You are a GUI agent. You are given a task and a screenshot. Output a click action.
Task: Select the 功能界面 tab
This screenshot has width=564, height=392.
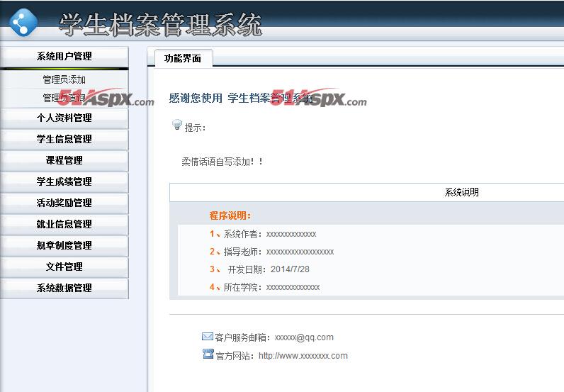point(183,58)
